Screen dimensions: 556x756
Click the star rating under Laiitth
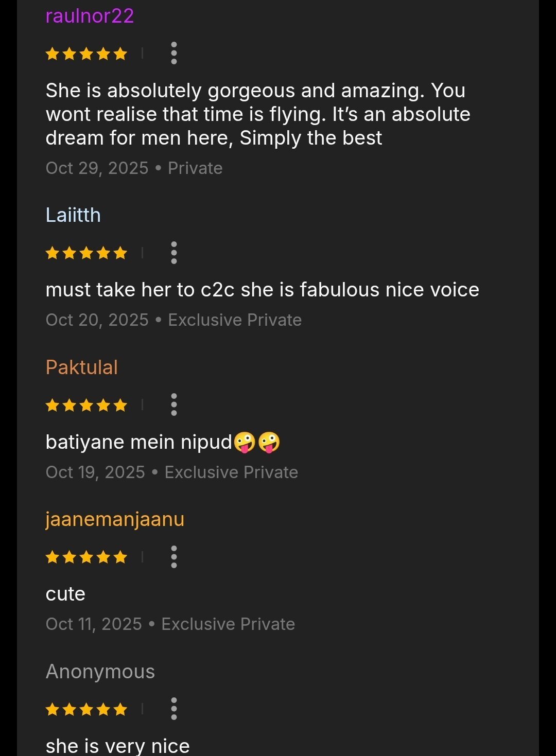pyautogui.click(x=86, y=253)
